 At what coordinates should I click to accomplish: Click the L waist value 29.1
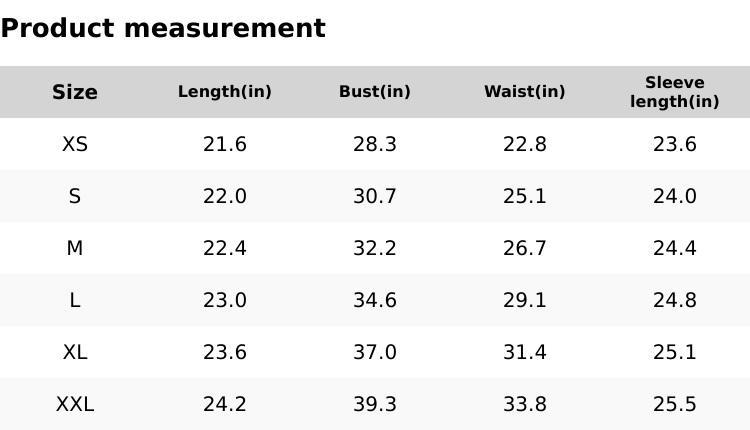pyautogui.click(x=525, y=300)
